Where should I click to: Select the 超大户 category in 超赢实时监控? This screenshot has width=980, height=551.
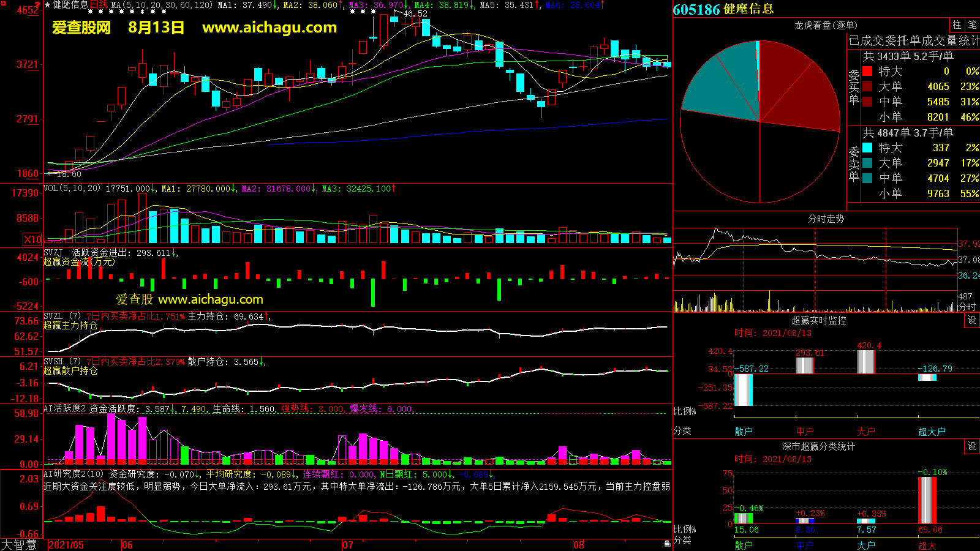pyautogui.click(x=931, y=432)
